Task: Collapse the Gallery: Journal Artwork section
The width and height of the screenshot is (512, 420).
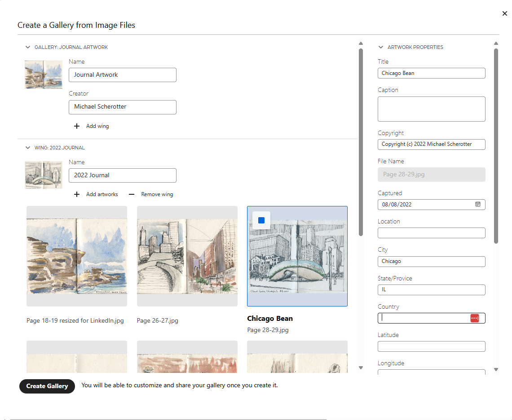Action: pos(28,47)
